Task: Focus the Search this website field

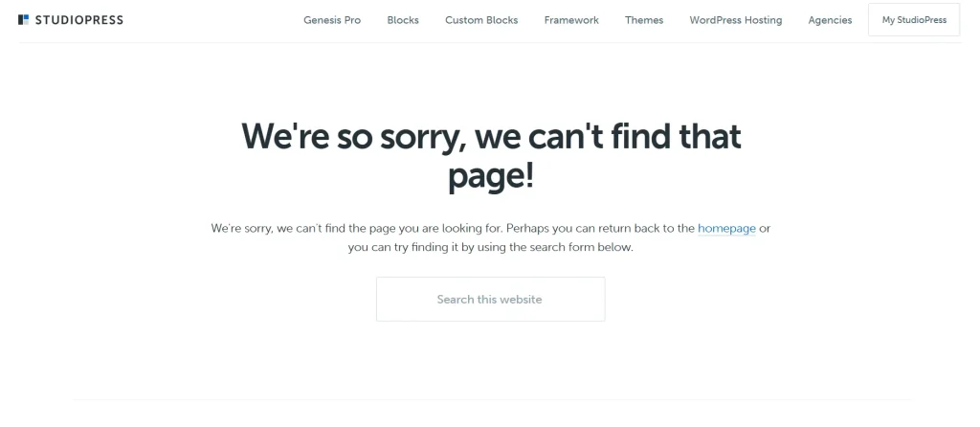Action: (491, 299)
